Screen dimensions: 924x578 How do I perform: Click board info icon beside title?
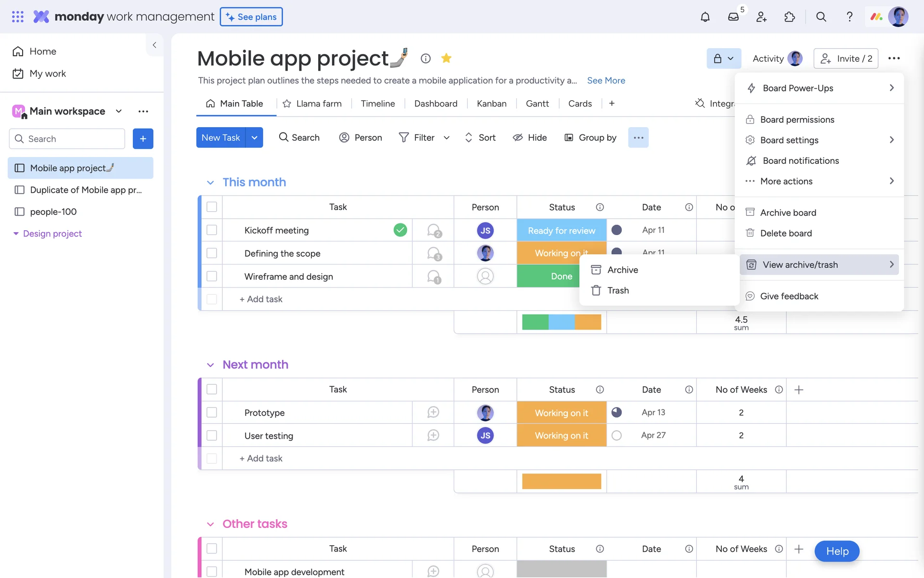point(425,58)
